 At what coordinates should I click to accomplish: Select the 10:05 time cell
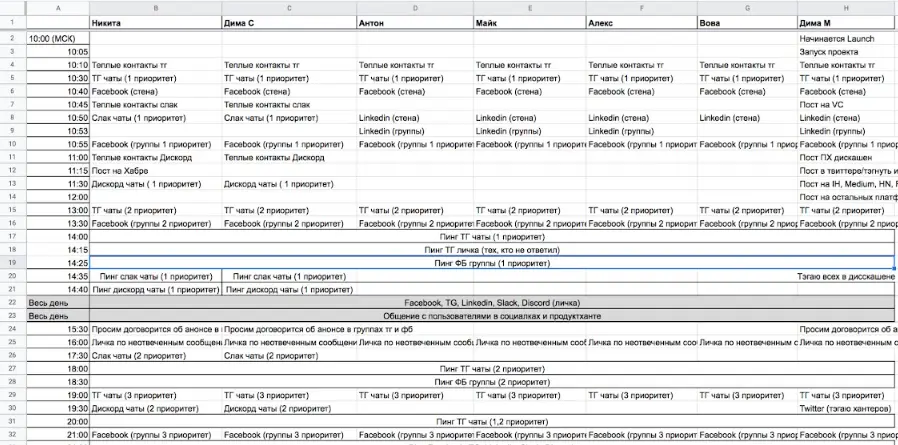(58, 52)
